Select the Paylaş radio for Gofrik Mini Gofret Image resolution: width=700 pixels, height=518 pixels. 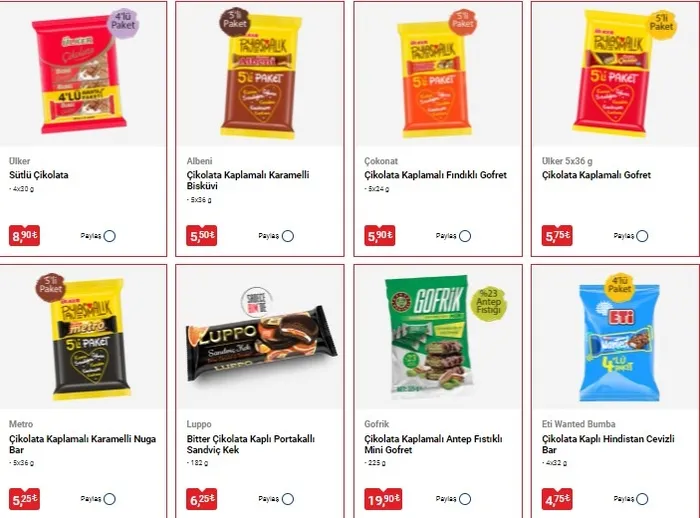(x=465, y=499)
